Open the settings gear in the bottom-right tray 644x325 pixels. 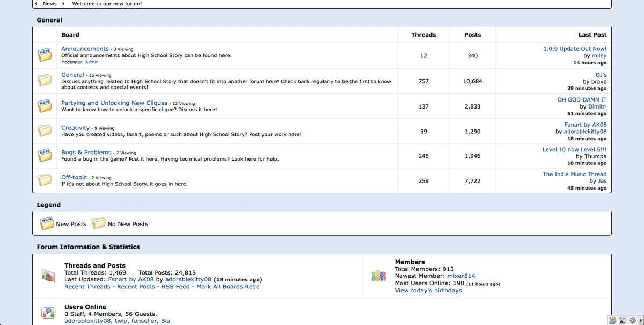(x=632, y=320)
